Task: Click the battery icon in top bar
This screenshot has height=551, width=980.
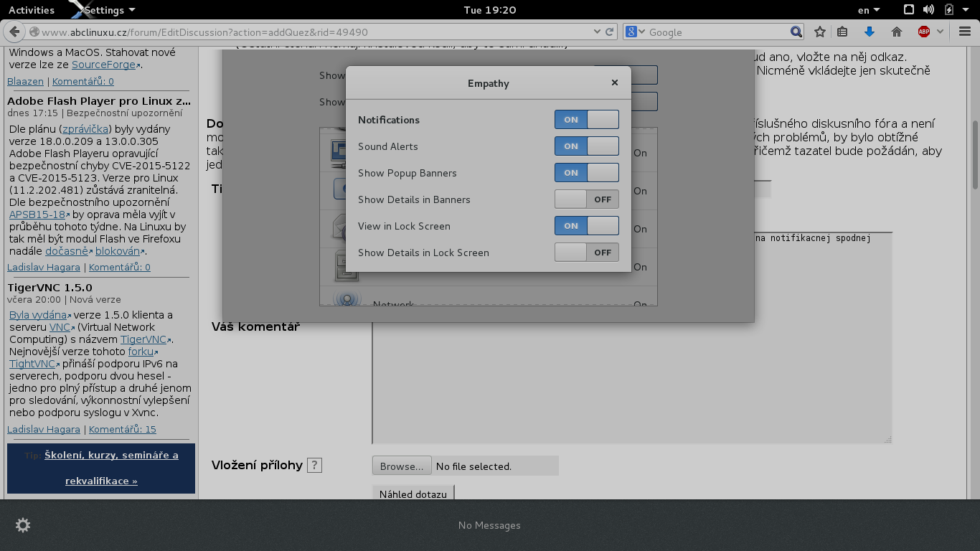Action: click(949, 10)
